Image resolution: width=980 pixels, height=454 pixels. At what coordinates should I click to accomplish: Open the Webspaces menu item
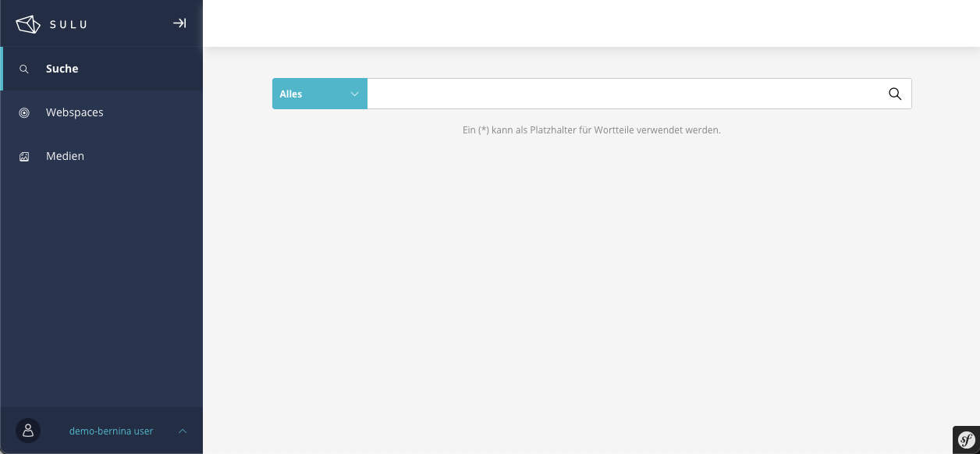tap(75, 112)
